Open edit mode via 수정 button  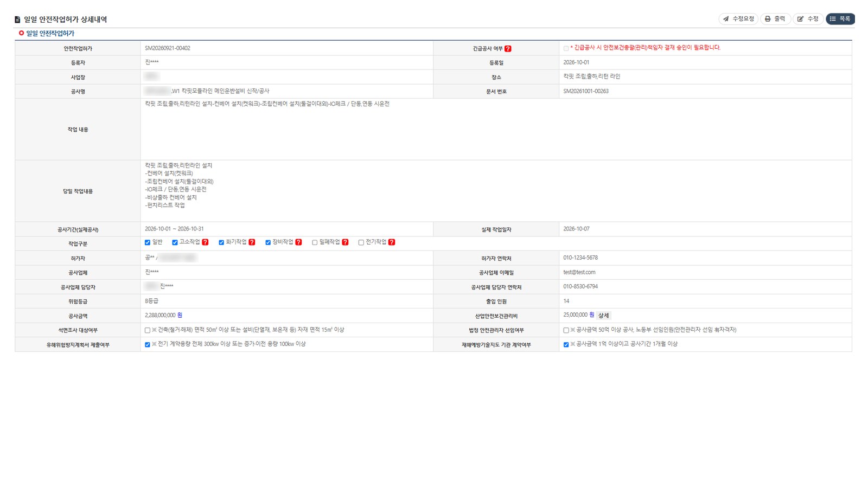808,19
